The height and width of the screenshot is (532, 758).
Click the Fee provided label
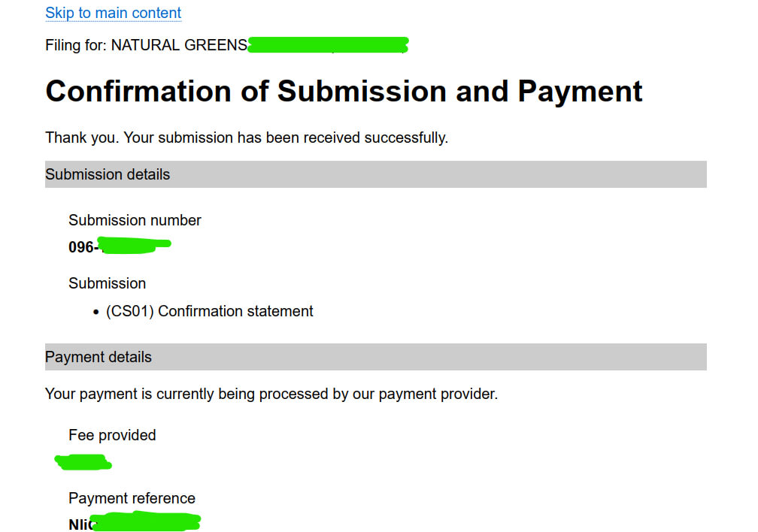tap(112, 435)
